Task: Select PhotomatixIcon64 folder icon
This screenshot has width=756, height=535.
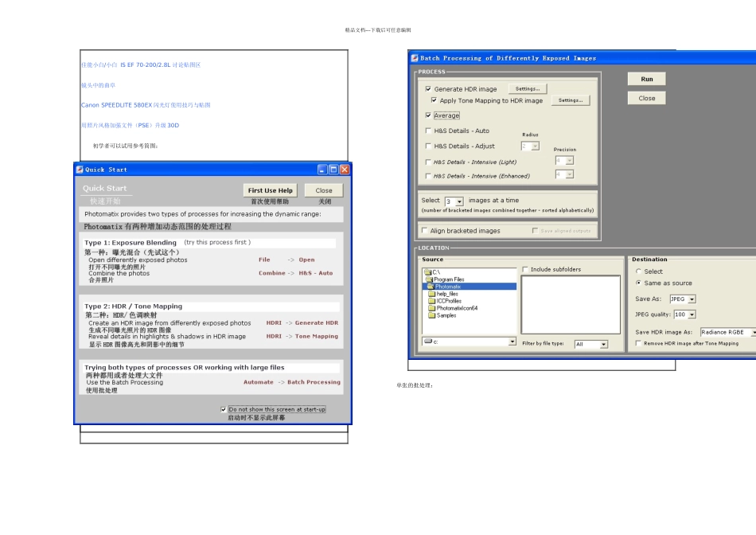Action: tap(431, 308)
